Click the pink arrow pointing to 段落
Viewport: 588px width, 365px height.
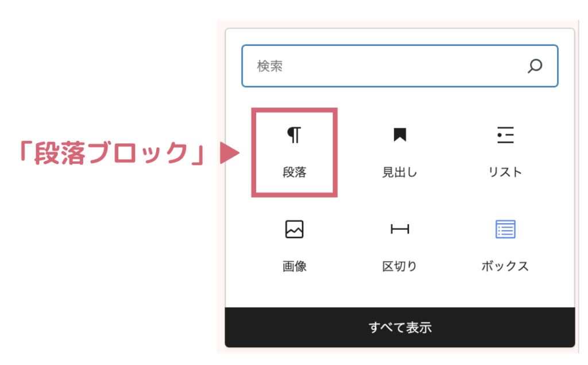tap(230, 153)
